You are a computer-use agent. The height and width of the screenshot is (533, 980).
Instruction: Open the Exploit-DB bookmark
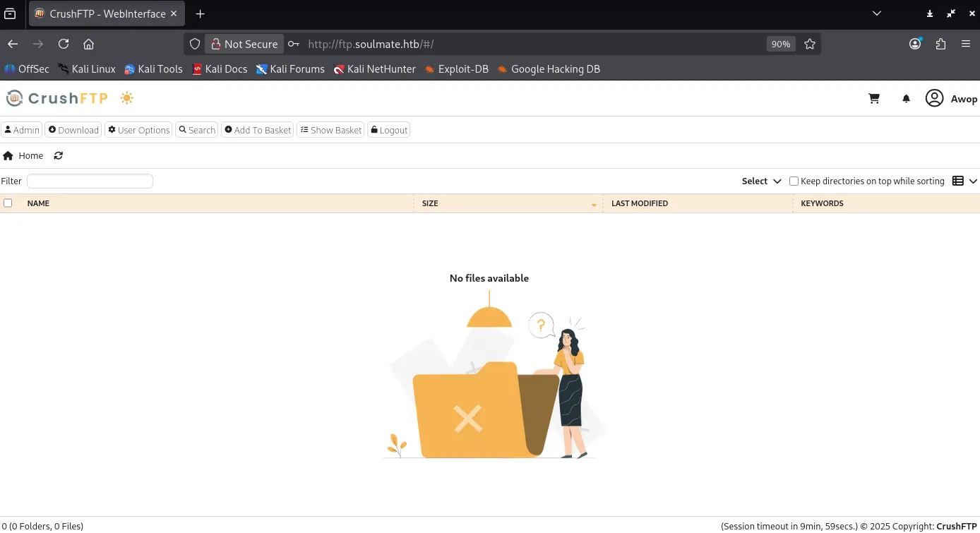click(x=456, y=69)
